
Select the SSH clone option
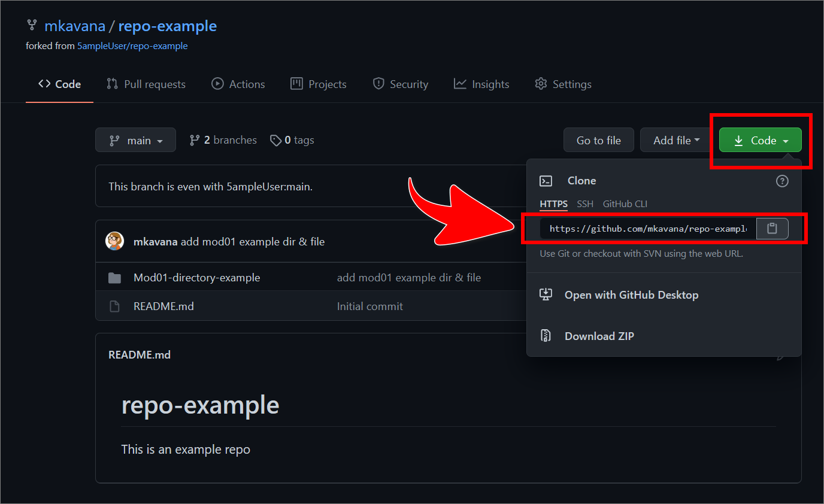pyautogui.click(x=585, y=204)
